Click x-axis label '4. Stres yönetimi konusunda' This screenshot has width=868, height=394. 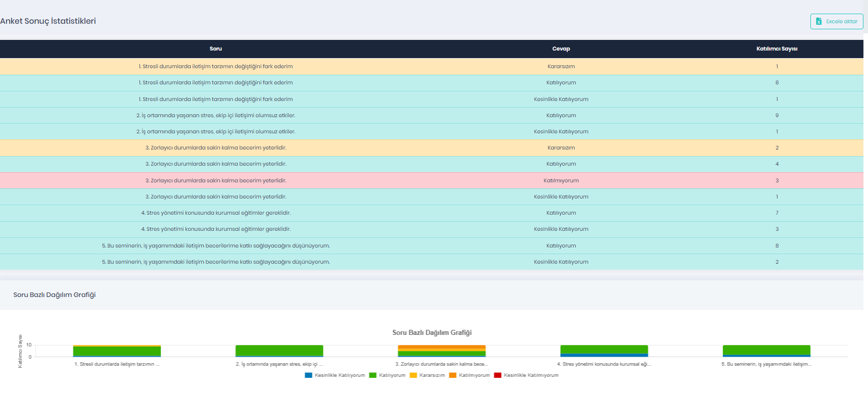pos(604,364)
